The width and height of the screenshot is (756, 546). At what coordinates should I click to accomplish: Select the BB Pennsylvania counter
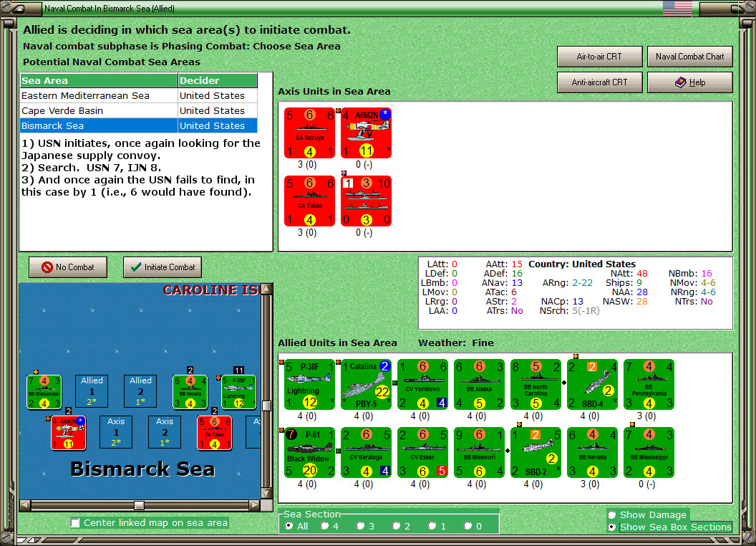(649, 384)
